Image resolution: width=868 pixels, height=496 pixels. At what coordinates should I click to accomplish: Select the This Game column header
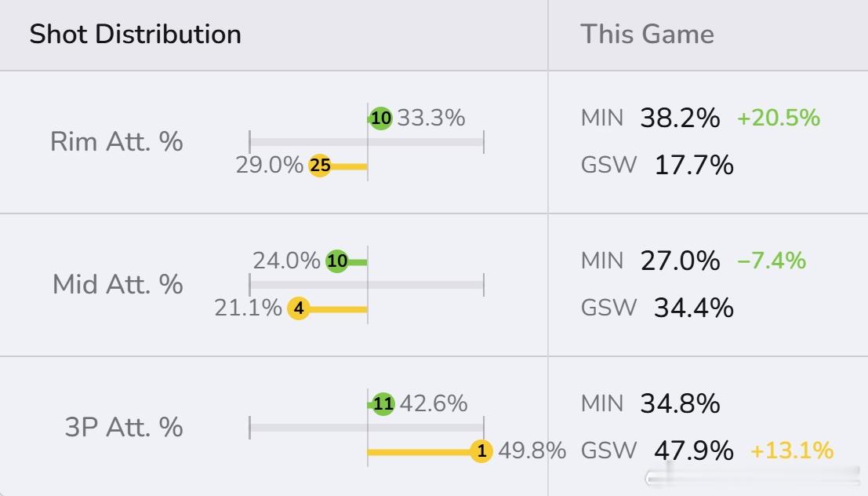point(647,35)
